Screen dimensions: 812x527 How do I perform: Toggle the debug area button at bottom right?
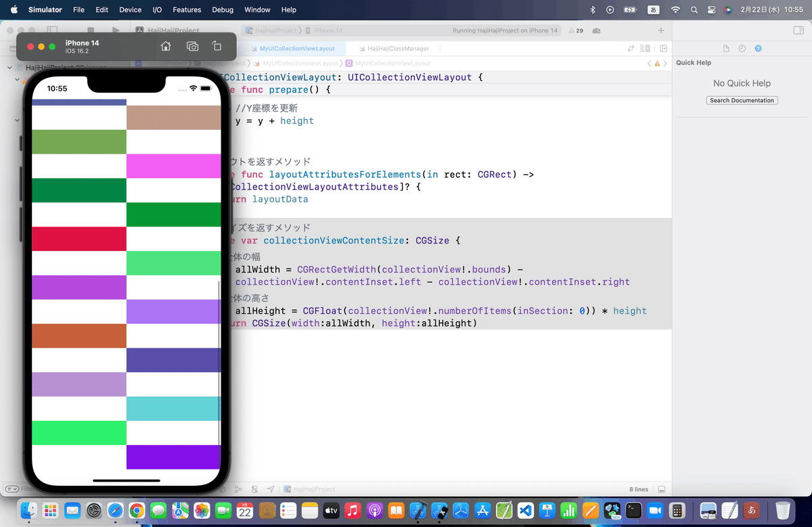[661, 489]
